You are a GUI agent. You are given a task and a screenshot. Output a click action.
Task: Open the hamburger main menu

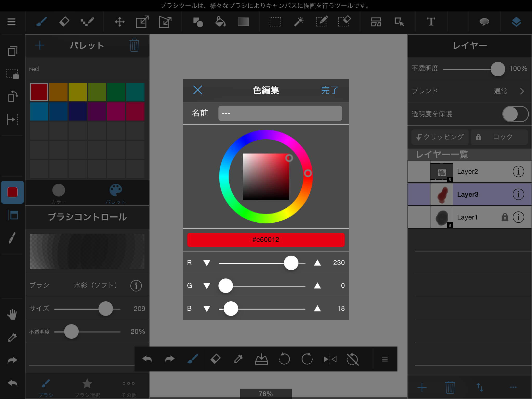click(x=11, y=22)
